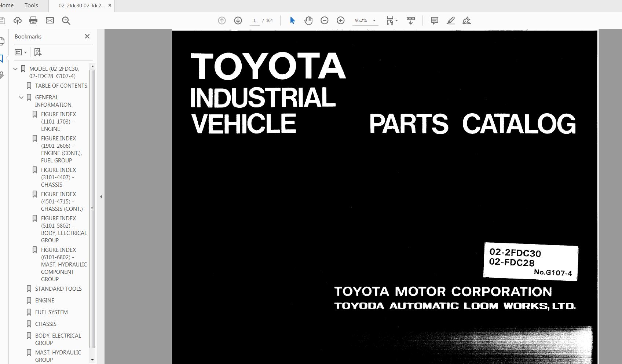Click the page number input field

click(x=255, y=21)
